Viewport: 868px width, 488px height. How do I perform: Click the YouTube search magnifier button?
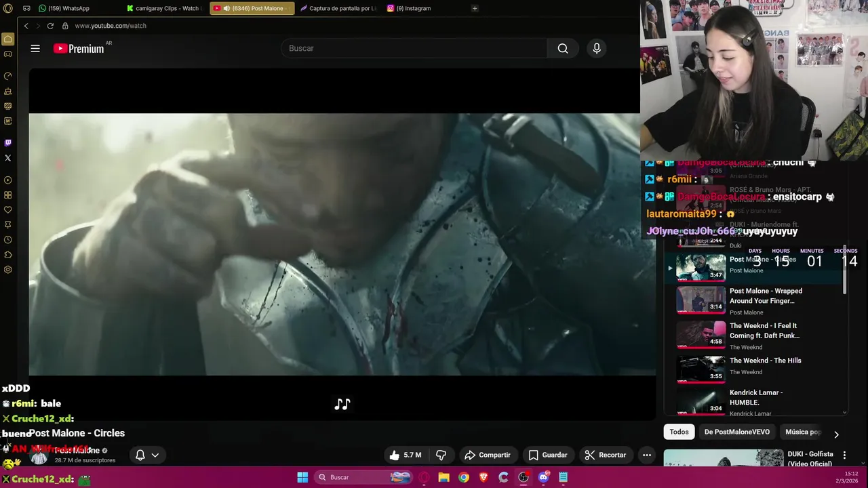click(x=563, y=48)
